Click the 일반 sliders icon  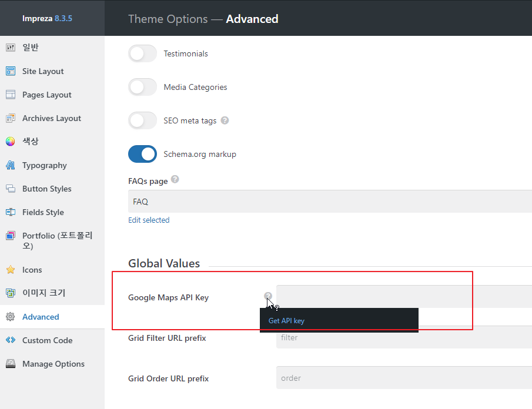point(11,48)
